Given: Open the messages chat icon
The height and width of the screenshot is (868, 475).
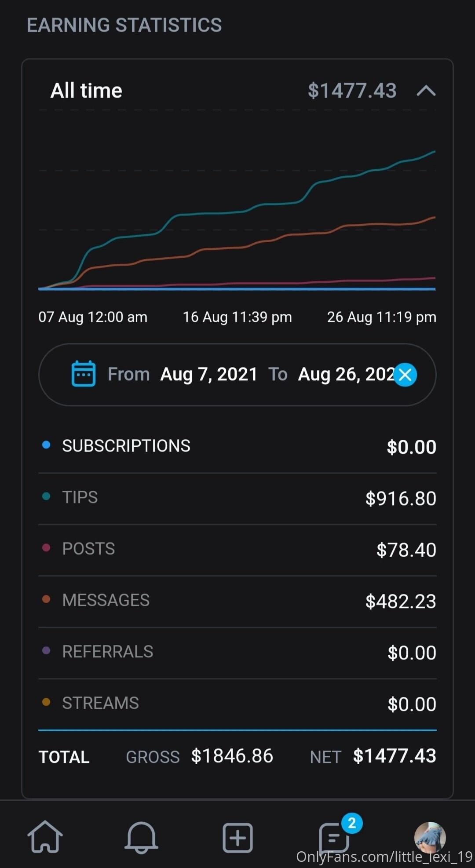Looking at the screenshot, I should click(334, 838).
